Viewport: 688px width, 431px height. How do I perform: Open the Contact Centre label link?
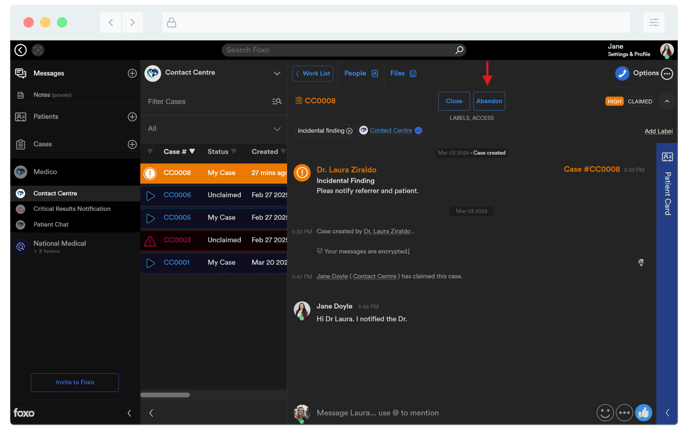click(391, 131)
